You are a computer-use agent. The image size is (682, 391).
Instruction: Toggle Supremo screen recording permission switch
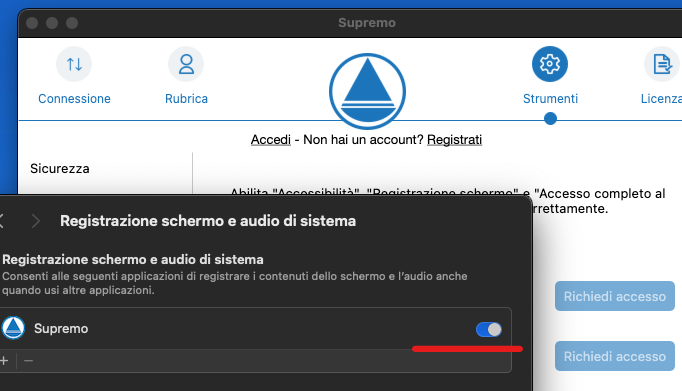pyautogui.click(x=489, y=330)
